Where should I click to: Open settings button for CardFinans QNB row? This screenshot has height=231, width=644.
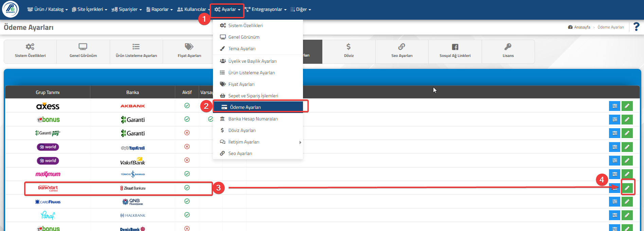(x=614, y=202)
